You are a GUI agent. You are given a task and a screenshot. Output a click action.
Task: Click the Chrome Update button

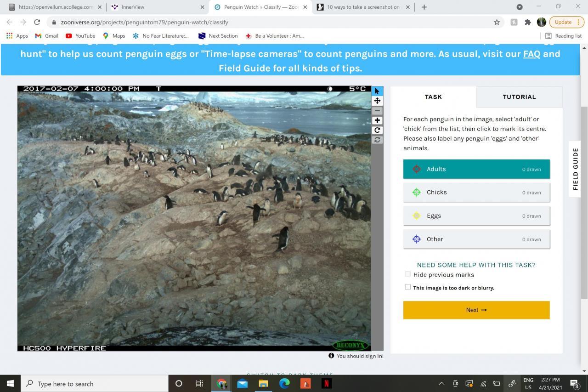coord(563,22)
